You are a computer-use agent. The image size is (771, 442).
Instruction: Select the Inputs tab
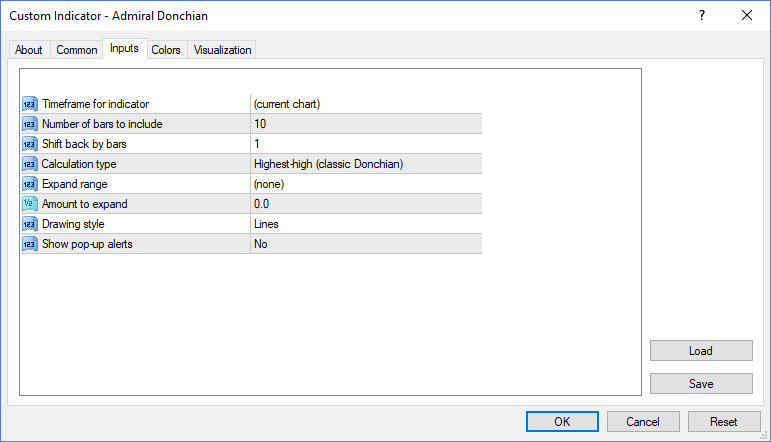click(x=124, y=48)
